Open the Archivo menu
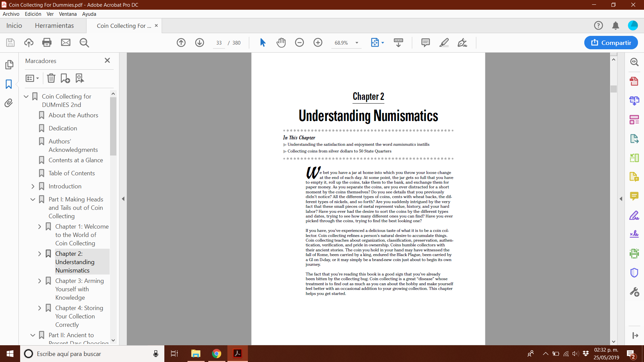 11,14
